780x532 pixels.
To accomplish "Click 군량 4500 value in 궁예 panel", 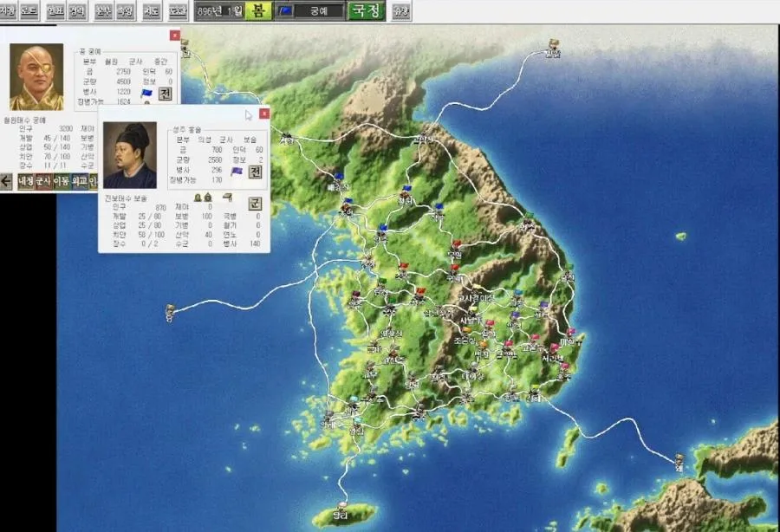I will (x=123, y=81).
